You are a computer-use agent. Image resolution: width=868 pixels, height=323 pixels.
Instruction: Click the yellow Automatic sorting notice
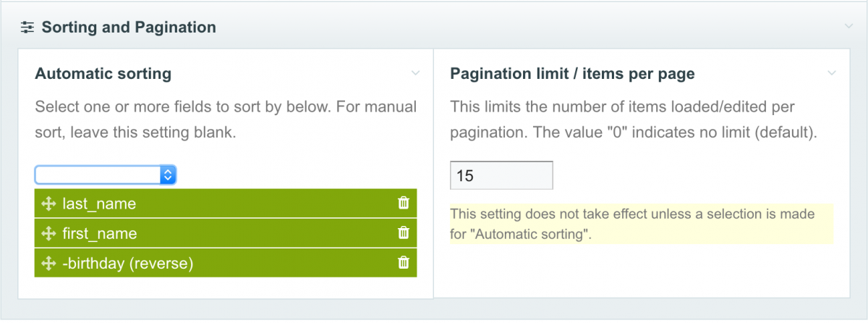click(642, 225)
